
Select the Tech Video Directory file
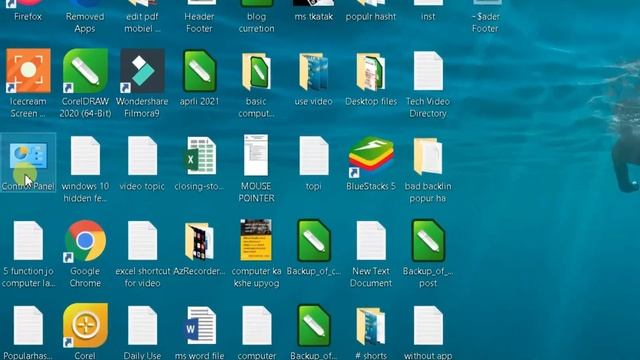point(428,71)
